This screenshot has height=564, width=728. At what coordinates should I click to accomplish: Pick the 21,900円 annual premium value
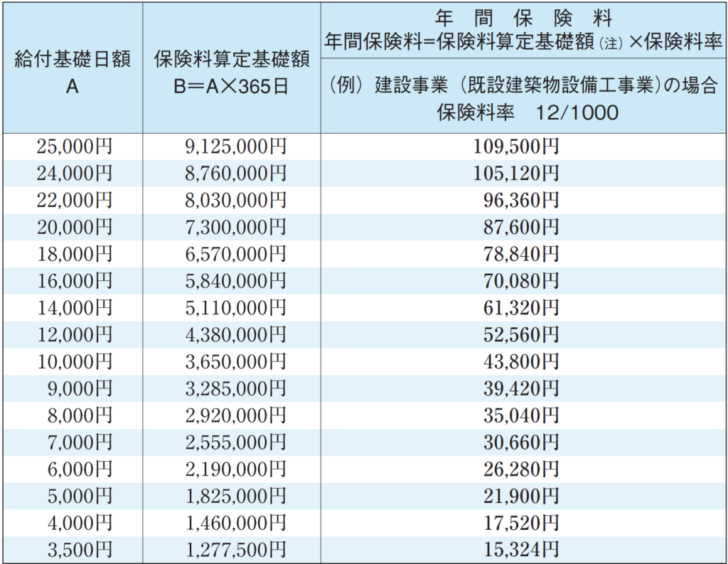click(x=521, y=497)
